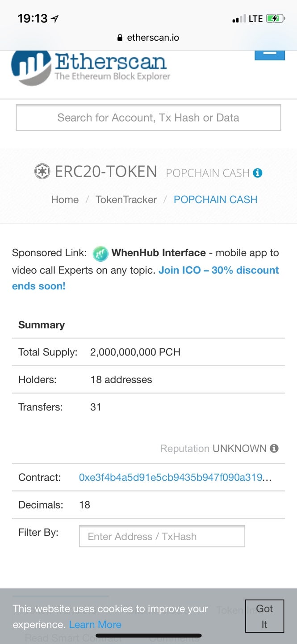Navigate to Home via breadcrumb

pos(65,199)
